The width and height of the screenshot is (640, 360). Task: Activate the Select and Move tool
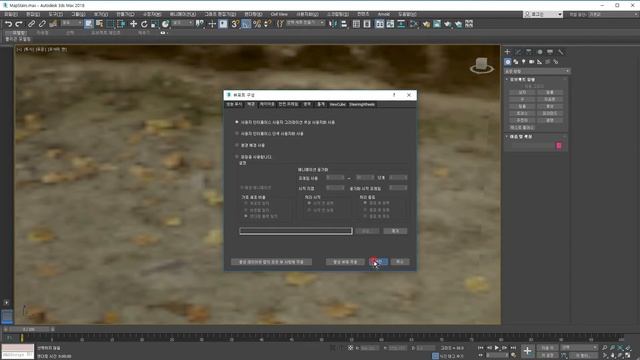click(x=133, y=24)
